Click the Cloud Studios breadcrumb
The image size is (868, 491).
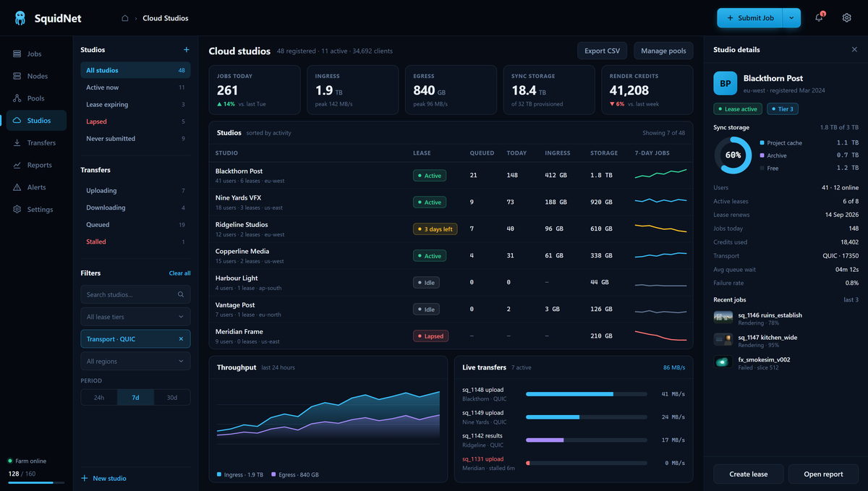point(166,18)
